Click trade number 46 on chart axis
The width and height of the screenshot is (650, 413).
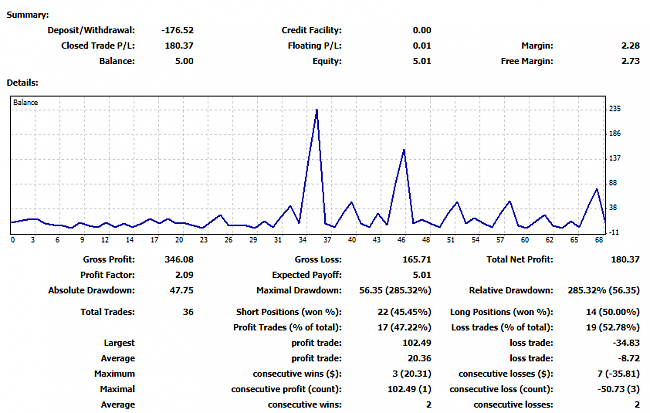[401, 240]
